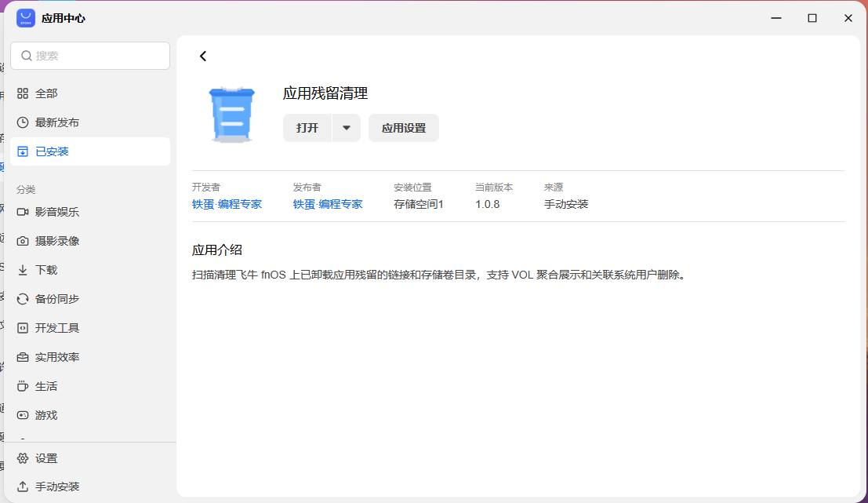This screenshot has width=868, height=503.
Task: Open the 生活 category
Action: click(x=90, y=386)
